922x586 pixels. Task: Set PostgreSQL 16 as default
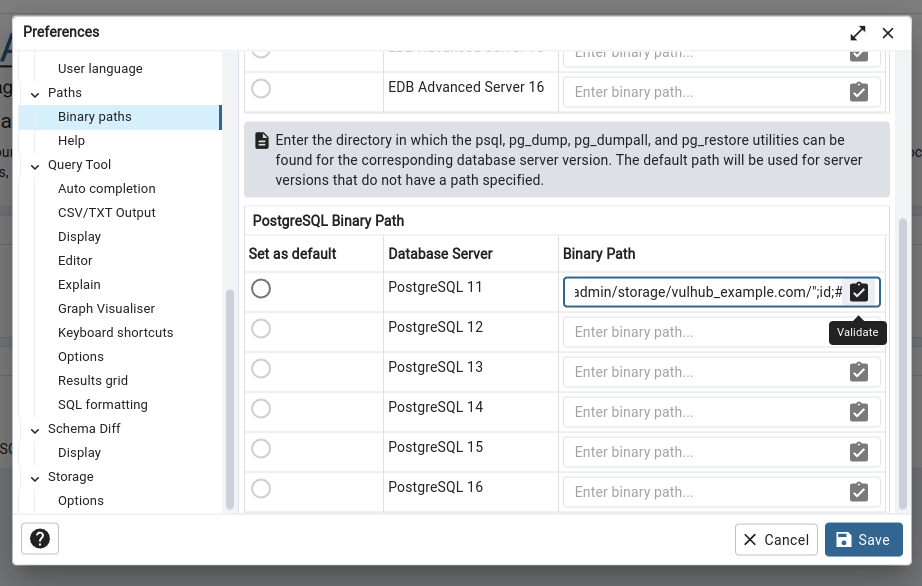pos(261,488)
